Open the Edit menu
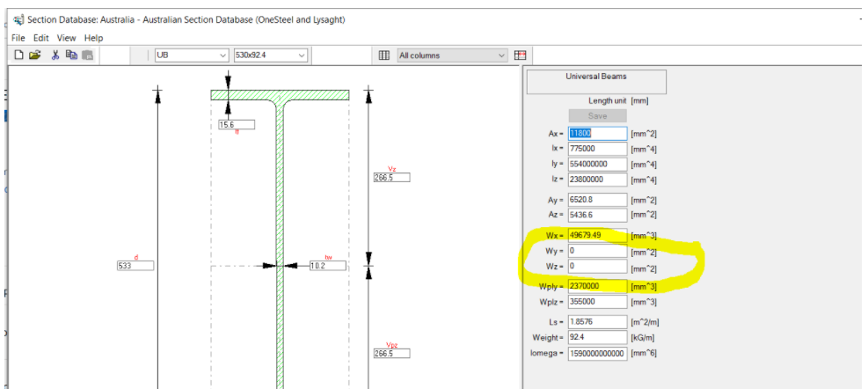868x389 pixels. point(41,38)
